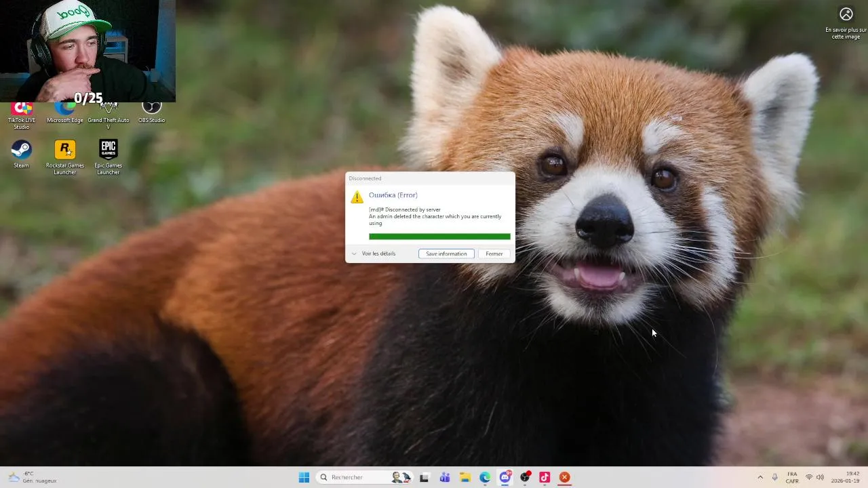Click the '0/25' counter overlay text
Viewport: 868px width, 488px height.
88,98
